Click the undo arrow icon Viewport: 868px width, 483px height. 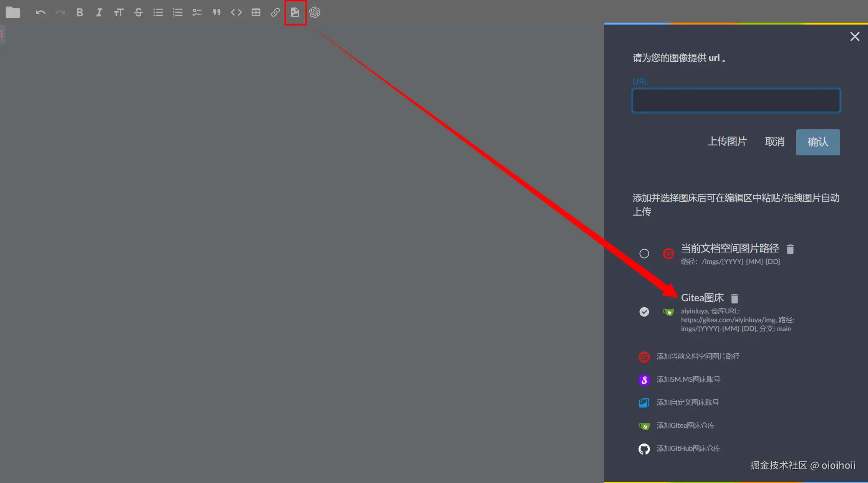(x=40, y=13)
